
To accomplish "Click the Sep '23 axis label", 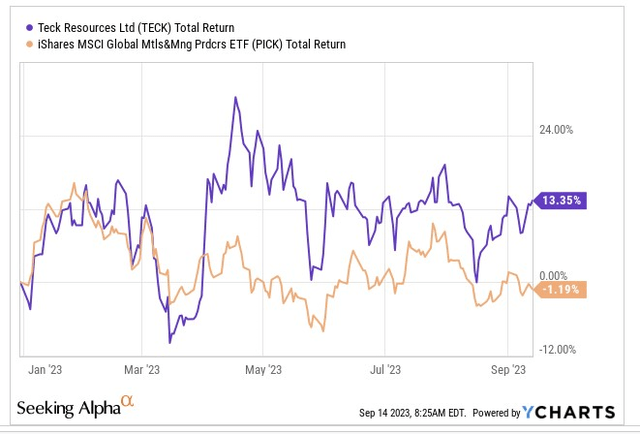I will coord(508,368).
